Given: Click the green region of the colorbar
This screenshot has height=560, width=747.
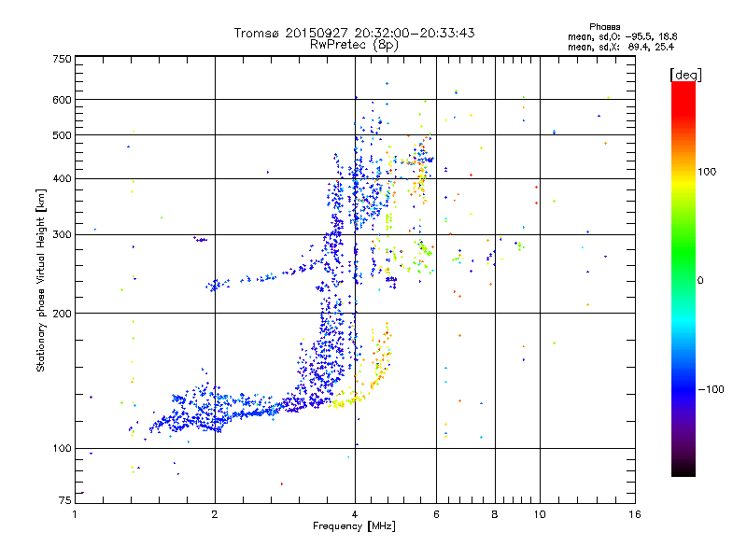Looking at the screenshot, I should point(684,252).
